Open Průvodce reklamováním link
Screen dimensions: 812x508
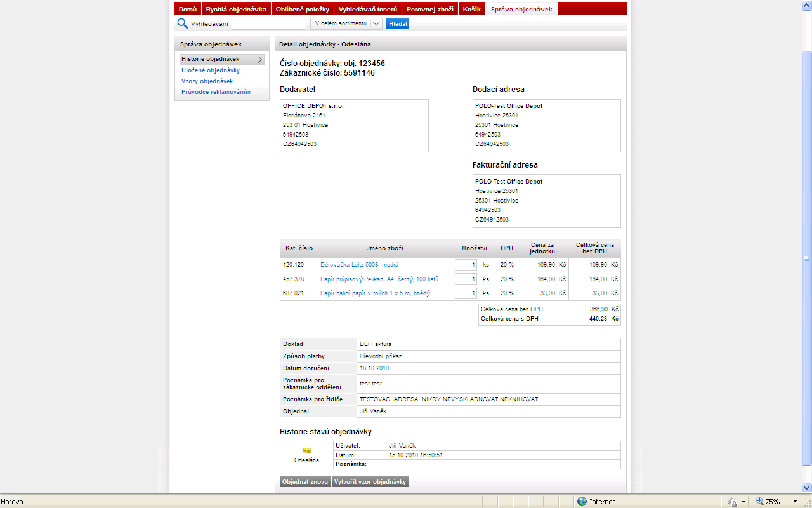tap(216, 92)
